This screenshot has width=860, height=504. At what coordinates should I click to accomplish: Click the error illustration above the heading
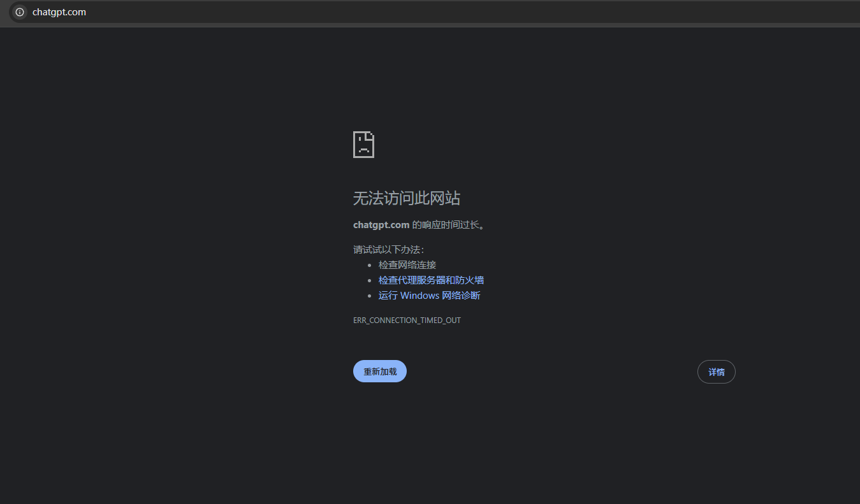pyautogui.click(x=363, y=144)
